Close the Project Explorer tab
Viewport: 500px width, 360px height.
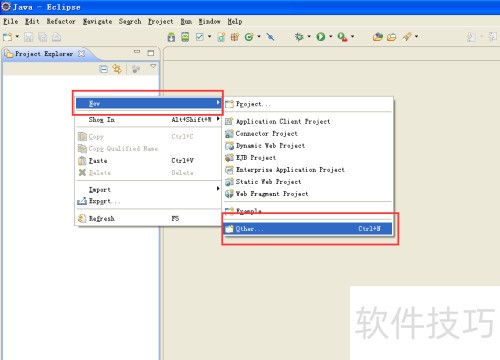(81, 53)
